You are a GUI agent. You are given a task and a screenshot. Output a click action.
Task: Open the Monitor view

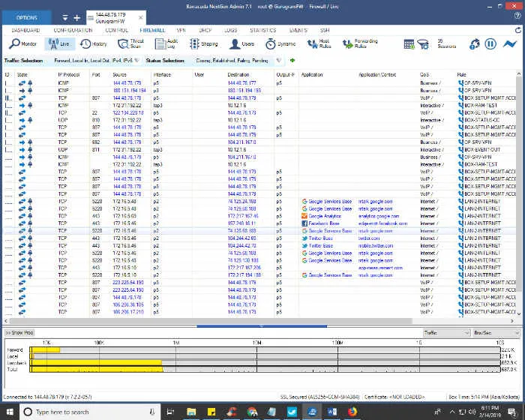pos(23,44)
